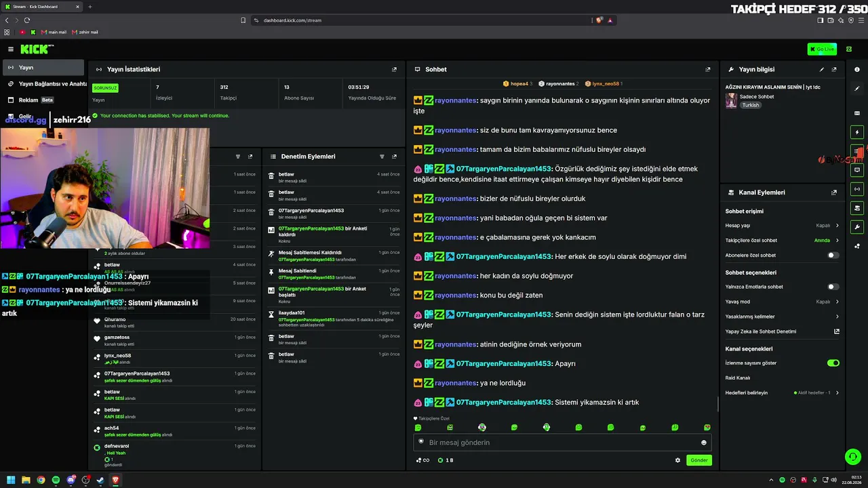The width and height of the screenshot is (868, 488).
Task: Pop out the Denetim Eylemleri panel
Action: 394,157
